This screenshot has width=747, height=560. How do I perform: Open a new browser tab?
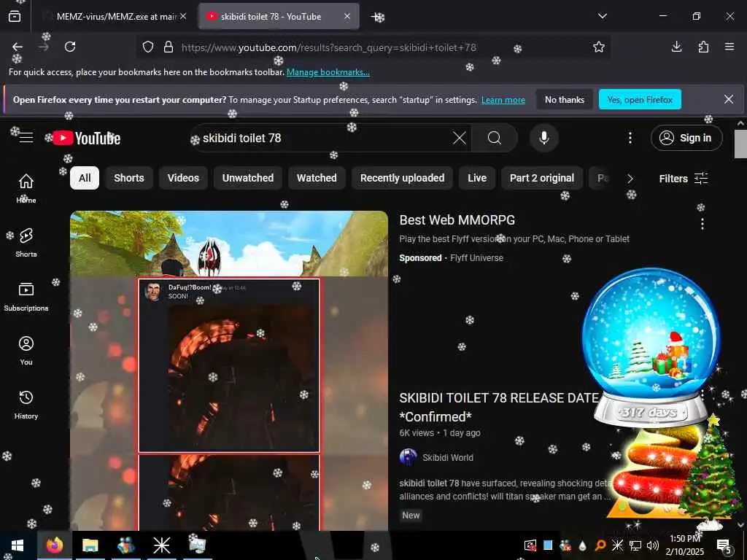click(378, 17)
